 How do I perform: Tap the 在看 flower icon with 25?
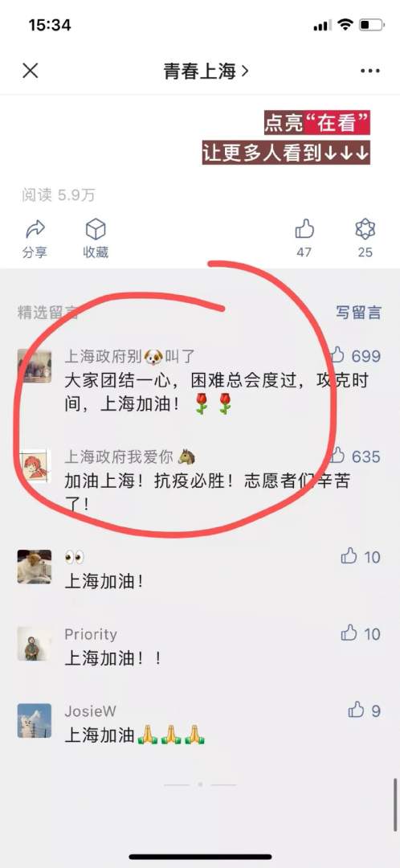coord(365,228)
